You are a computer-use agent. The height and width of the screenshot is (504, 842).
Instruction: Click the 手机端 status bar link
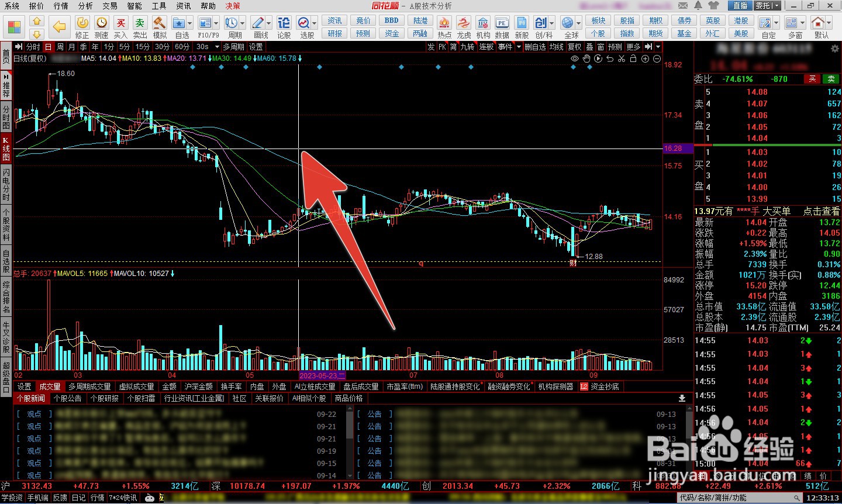[38, 498]
